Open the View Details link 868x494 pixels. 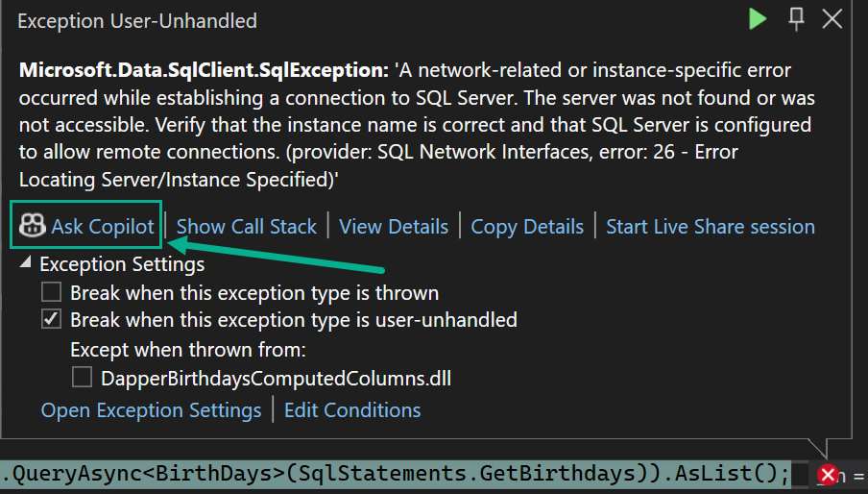(394, 227)
